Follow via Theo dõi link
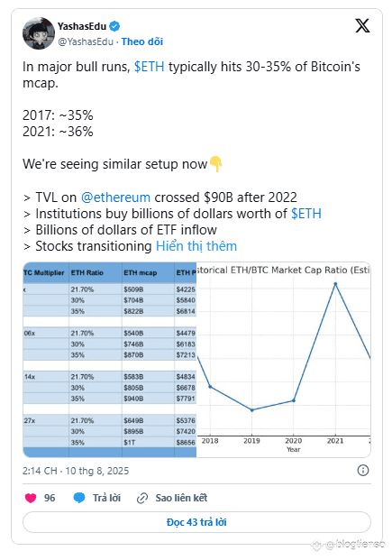 coord(142,41)
